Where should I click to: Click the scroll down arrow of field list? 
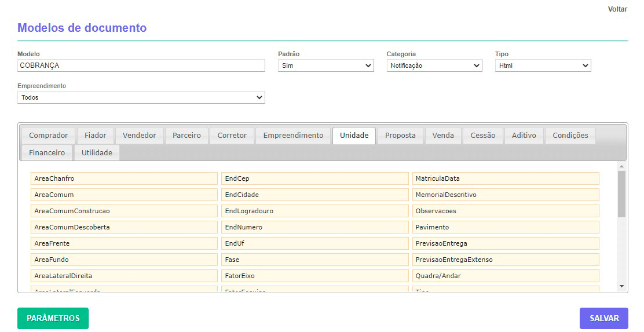622,286
